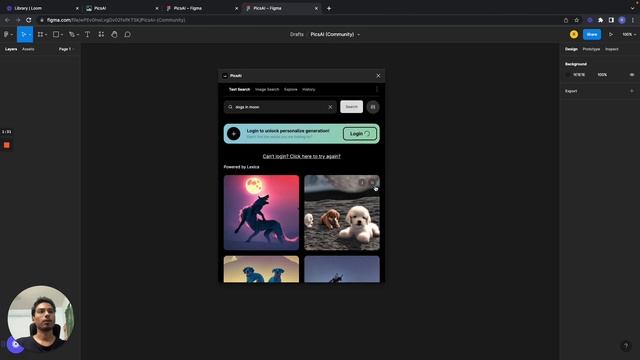Viewport: 640px width, 360px height.
Task: Select the Move tool
Action: point(23,35)
